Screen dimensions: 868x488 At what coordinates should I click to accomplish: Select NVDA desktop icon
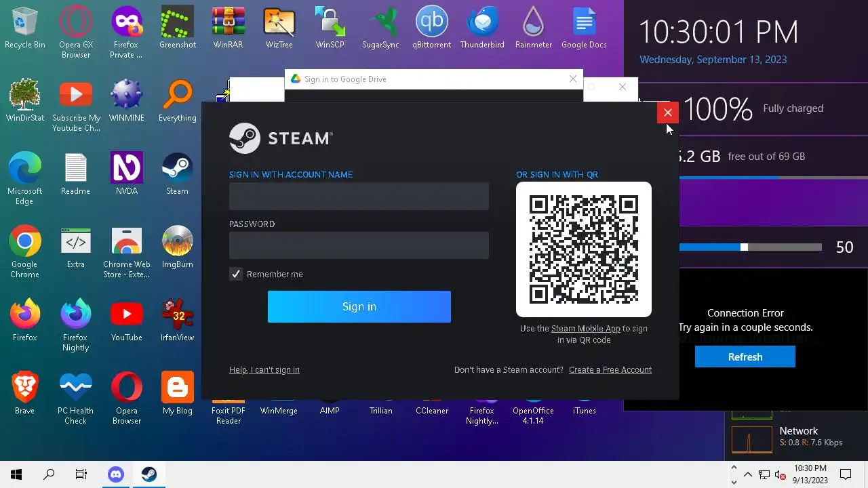[x=126, y=175]
